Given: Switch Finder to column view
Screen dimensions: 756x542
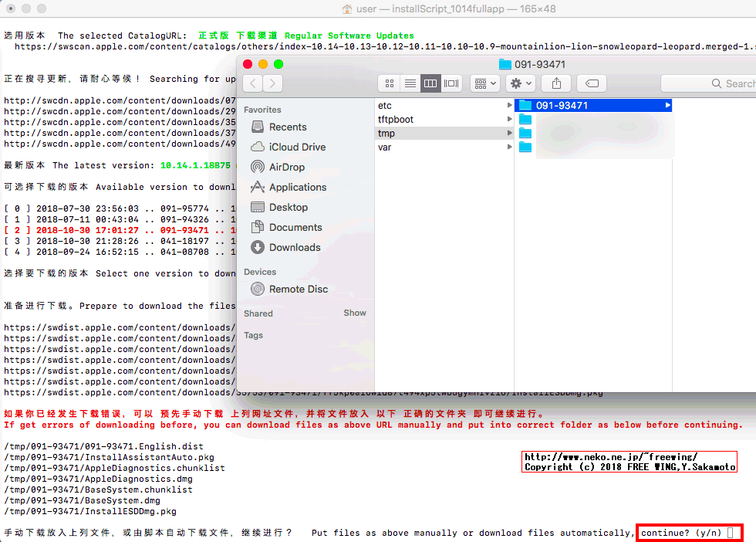Looking at the screenshot, I should click(430, 83).
